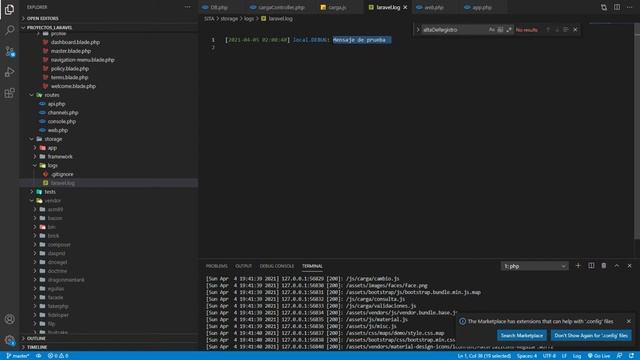Click the open changes icon in editor toolbar
The image size is (640, 360).
[604, 7]
